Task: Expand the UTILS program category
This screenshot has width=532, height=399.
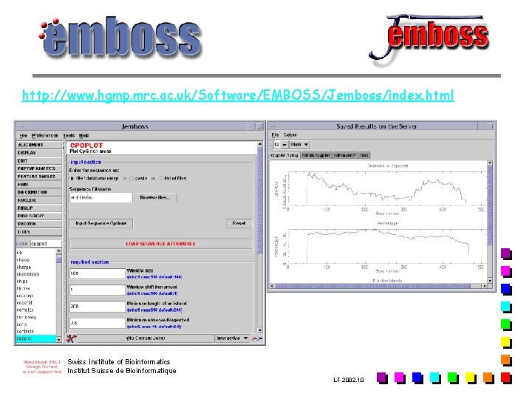Action: [x=39, y=232]
